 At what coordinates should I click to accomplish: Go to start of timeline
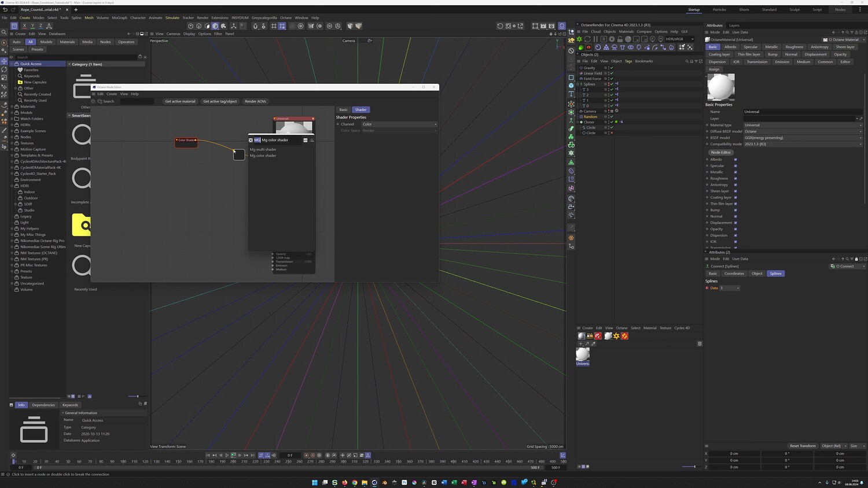(x=208, y=456)
